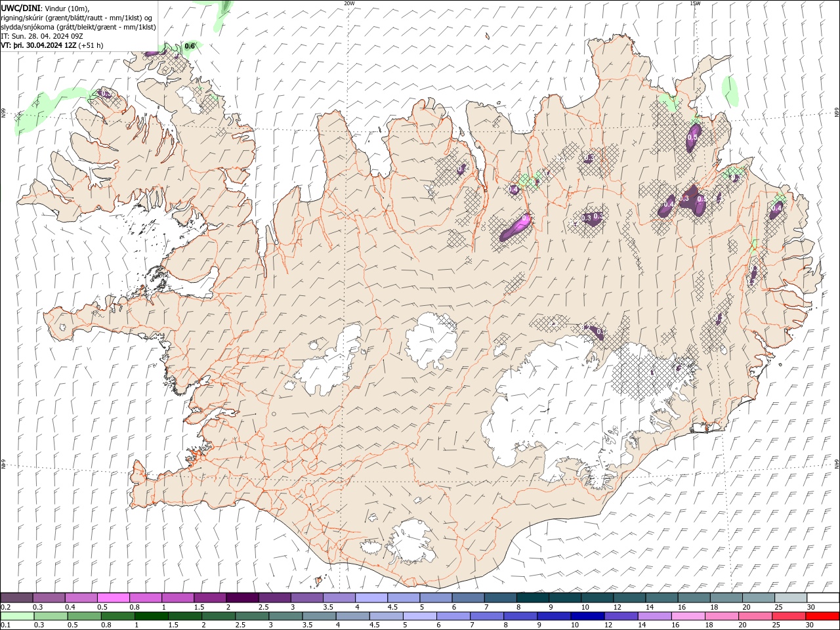840x630 pixels.
Task: Click upper legend swatch between 0.2 and 0.3
Action: pos(16,597)
